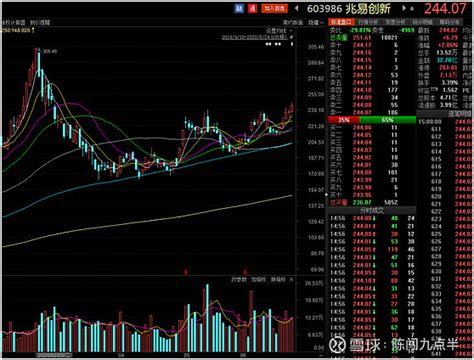Go to previous stock with the left arrow
The width and height of the screenshot is (474, 360).
(296, 8)
